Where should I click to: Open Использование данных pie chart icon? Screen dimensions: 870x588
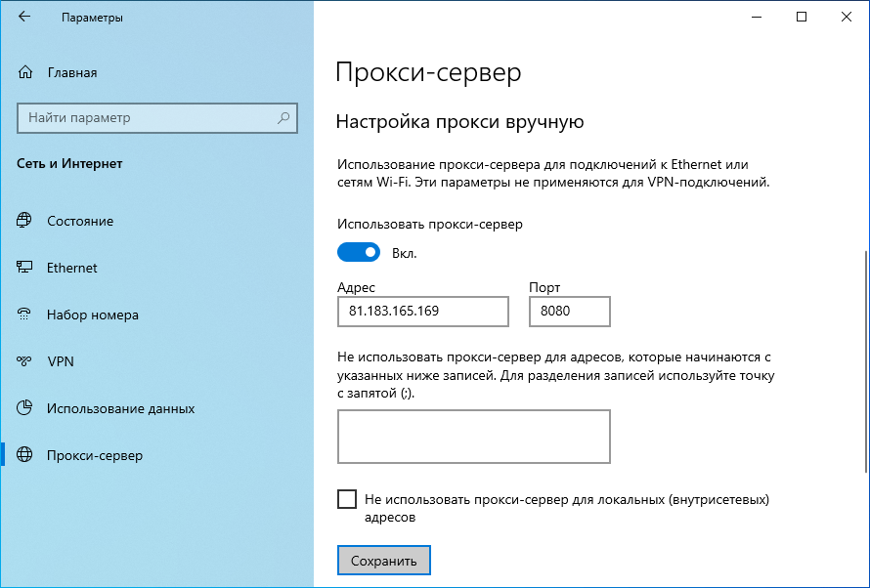click(24, 408)
